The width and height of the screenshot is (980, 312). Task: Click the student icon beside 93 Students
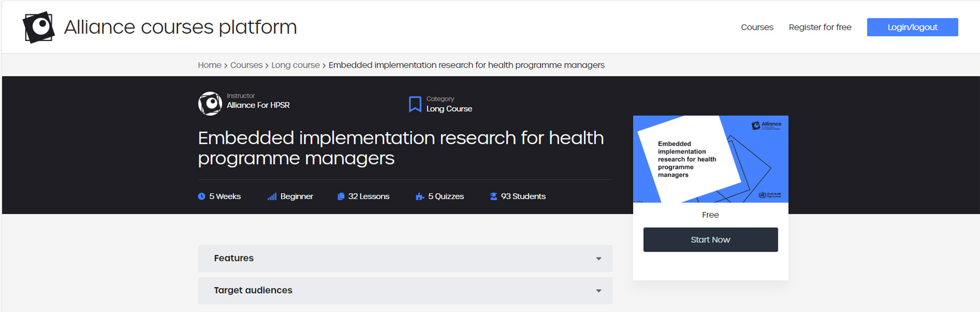tap(494, 197)
